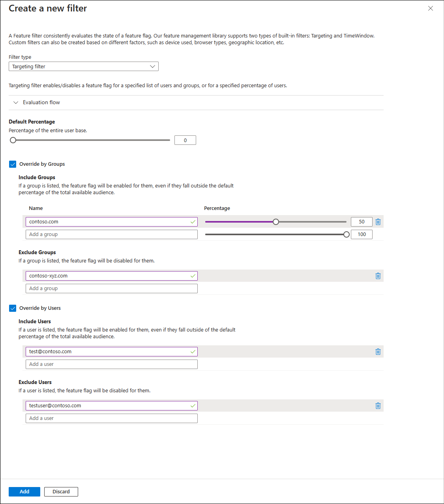Delete the contoso.com include group row
This screenshot has height=504, width=444.
pyautogui.click(x=378, y=222)
